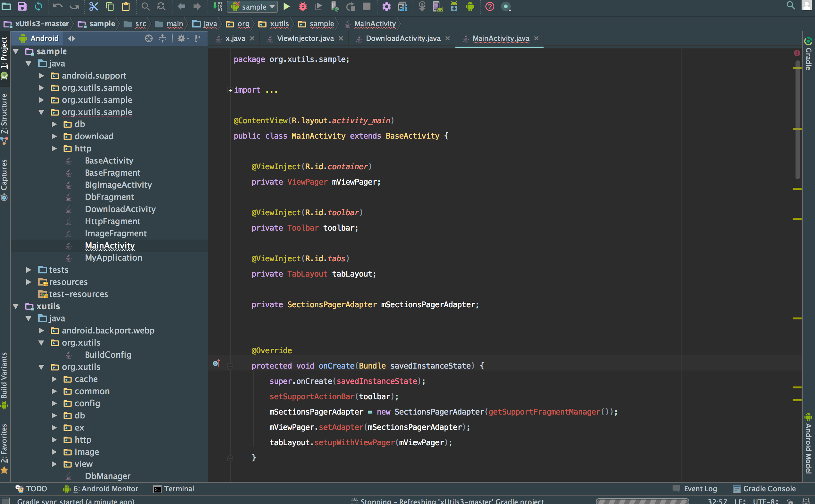The height and width of the screenshot is (504, 815).
Task: Collapse the sample module tree node
Action: click(16, 51)
